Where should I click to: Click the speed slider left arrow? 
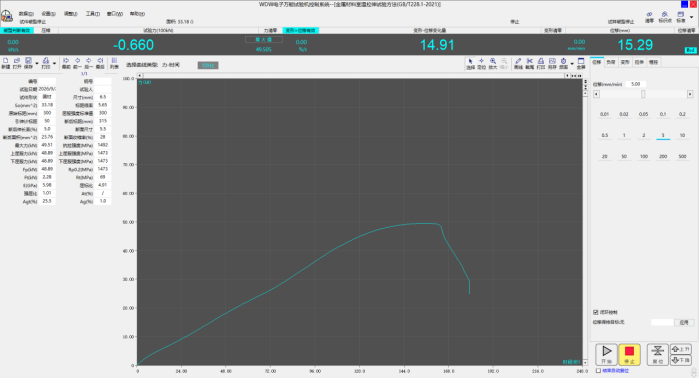pyautogui.click(x=596, y=94)
